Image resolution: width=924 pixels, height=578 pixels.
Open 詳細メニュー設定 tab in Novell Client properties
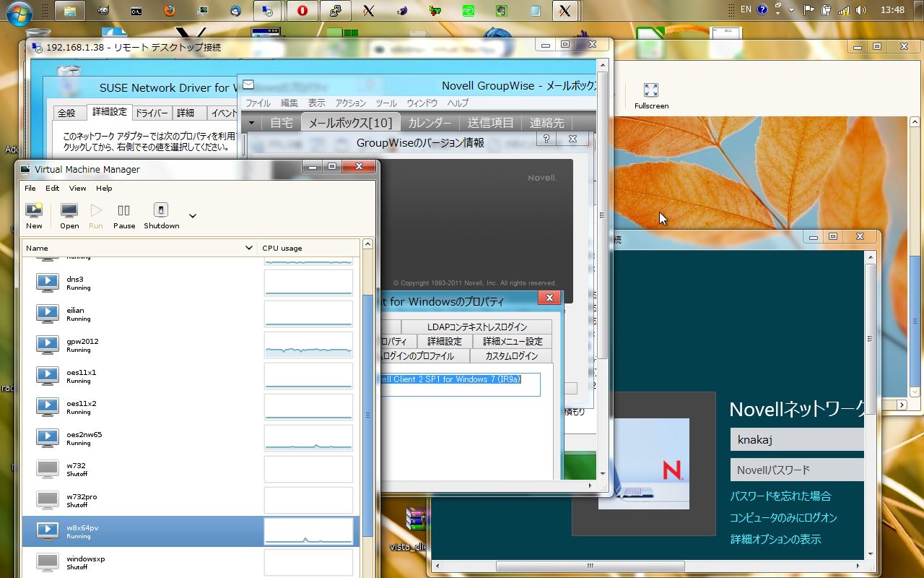(513, 341)
